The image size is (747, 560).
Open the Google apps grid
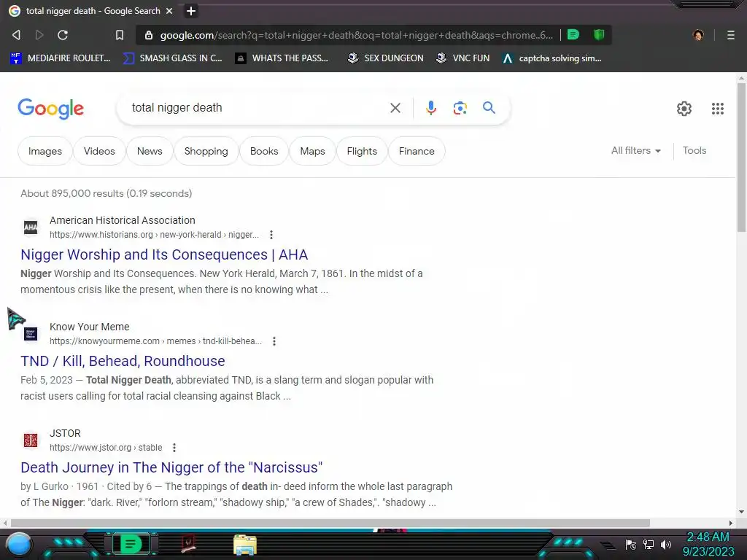tap(718, 109)
